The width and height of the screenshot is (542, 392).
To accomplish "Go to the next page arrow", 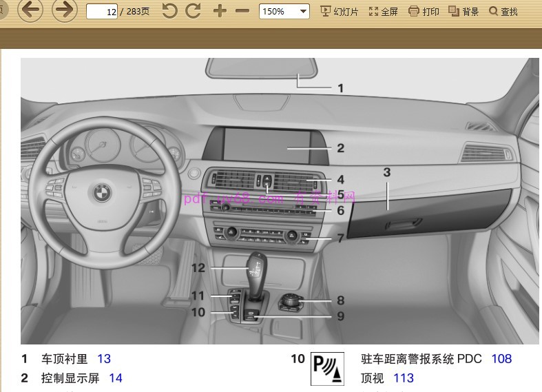I will pyautogui.click(x=65, y=10).
